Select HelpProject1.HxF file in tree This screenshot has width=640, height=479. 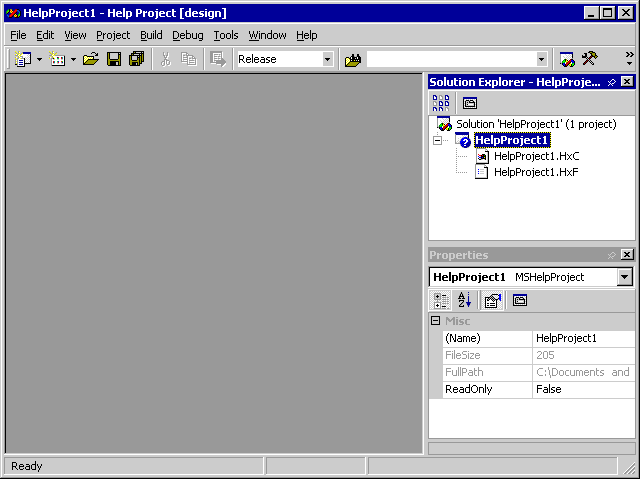pos(536,172)
